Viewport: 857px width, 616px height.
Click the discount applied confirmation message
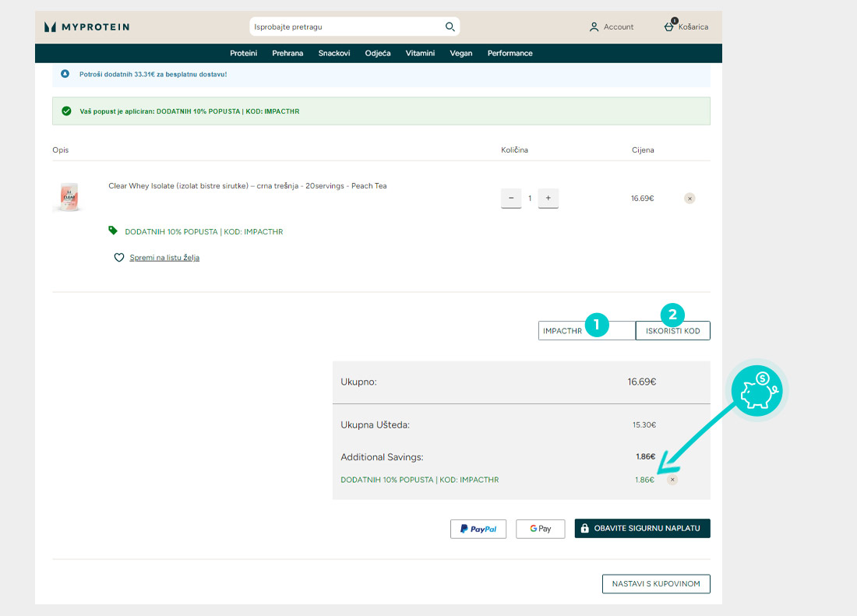[189, 111]
